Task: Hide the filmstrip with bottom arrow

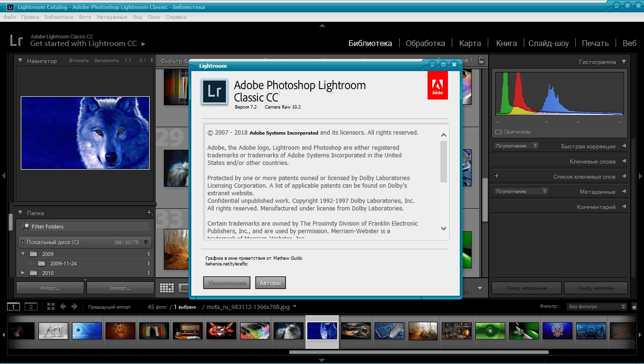Action: click(x=322, y=360)
